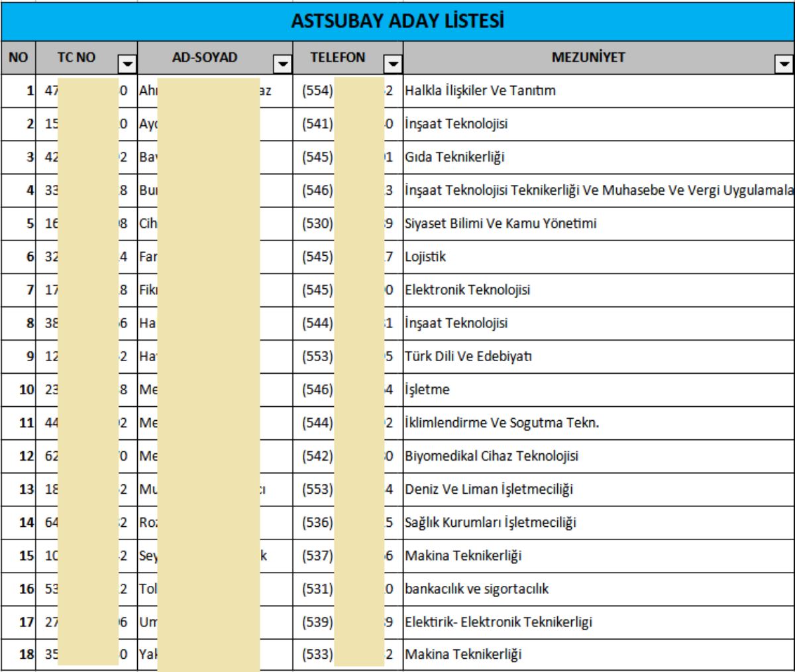
Task: Select the bankacılık ve sigortacılık cell
Action: coord(477,588)
